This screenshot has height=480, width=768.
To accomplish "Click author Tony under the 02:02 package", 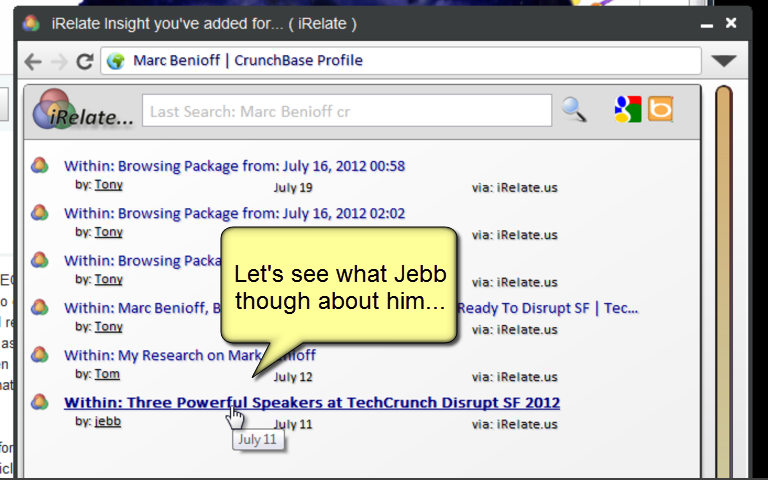I will [x=108, y=232].
